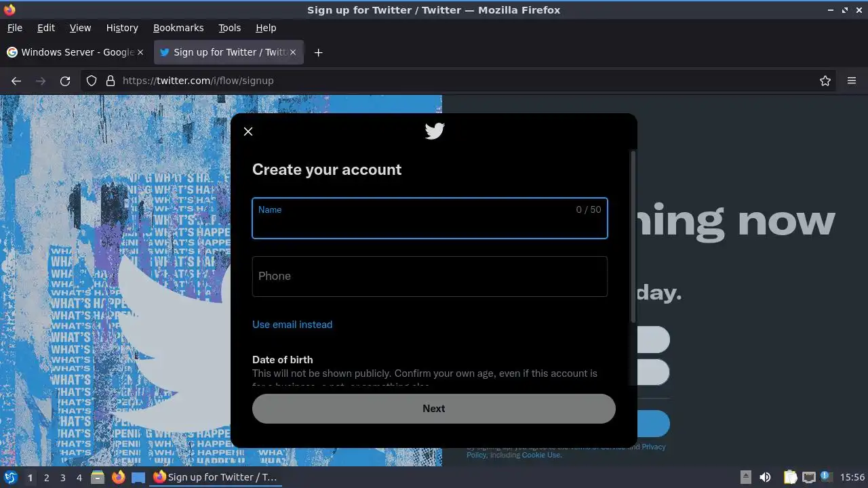Select the Sign up for Twitter taskbar window button
This screenshot has height=488, width=868.
click(x=216, y=477)
